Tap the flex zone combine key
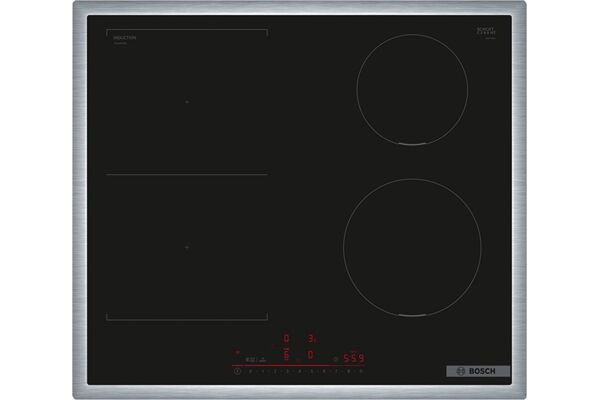The height and width of the screenshot is (400, 600). (262, 357)
